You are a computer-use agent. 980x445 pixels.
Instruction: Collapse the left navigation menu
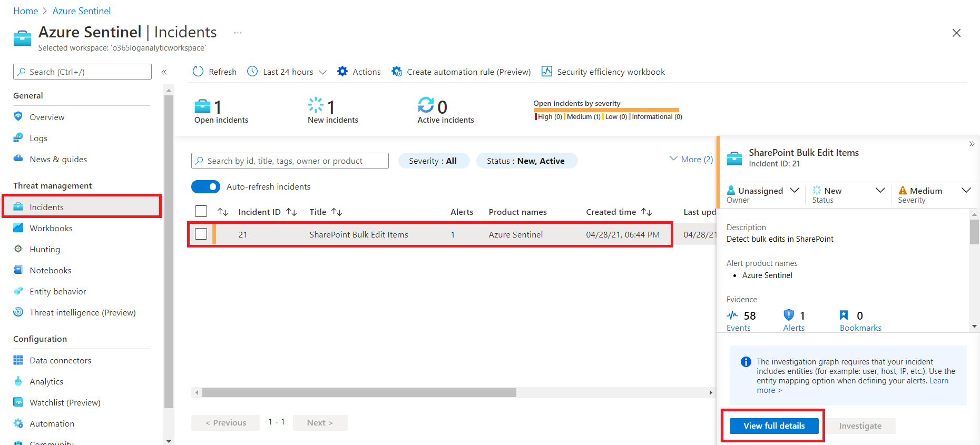point(164,72)
